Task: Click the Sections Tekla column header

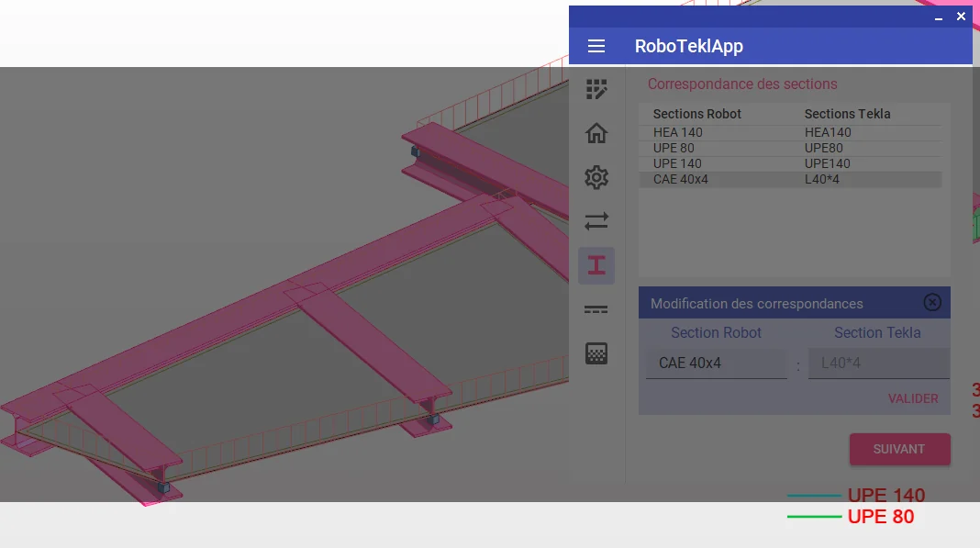Action: (x=847, y=114)
